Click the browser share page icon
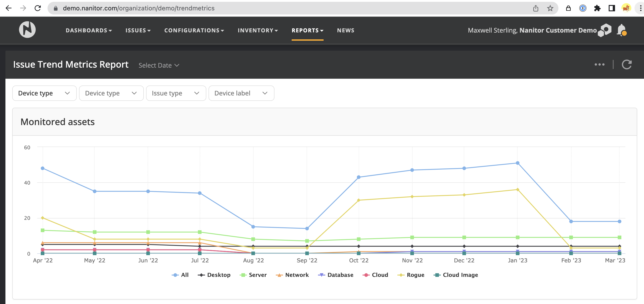 click(536, 8)
